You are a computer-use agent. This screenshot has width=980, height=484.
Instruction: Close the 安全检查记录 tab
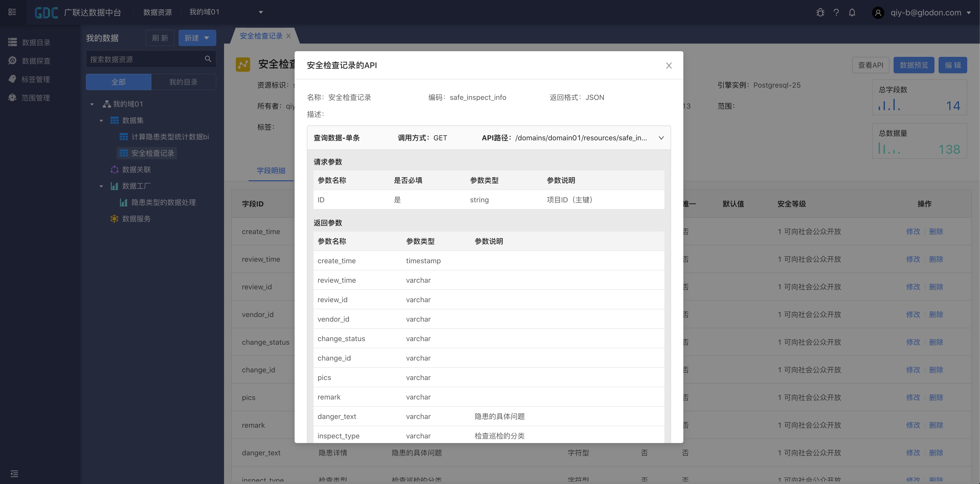(x=288, y=36)
